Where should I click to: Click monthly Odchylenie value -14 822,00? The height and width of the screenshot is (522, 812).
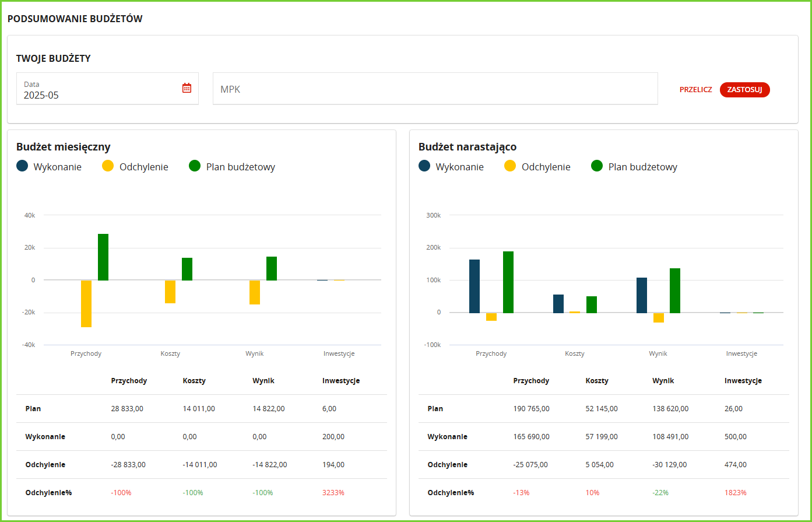point(270,465)
